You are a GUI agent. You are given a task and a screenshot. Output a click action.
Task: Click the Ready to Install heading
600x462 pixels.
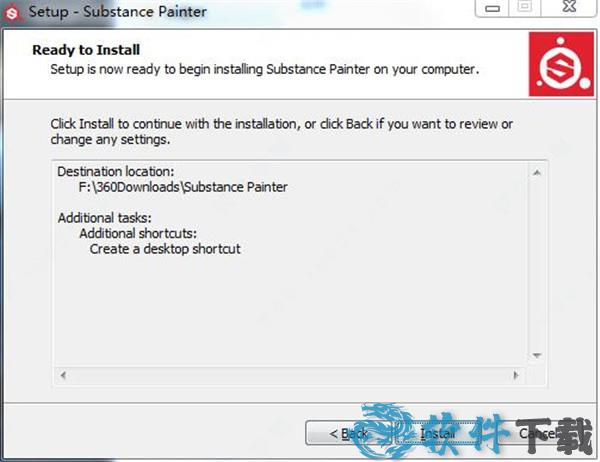pos(86,50)
